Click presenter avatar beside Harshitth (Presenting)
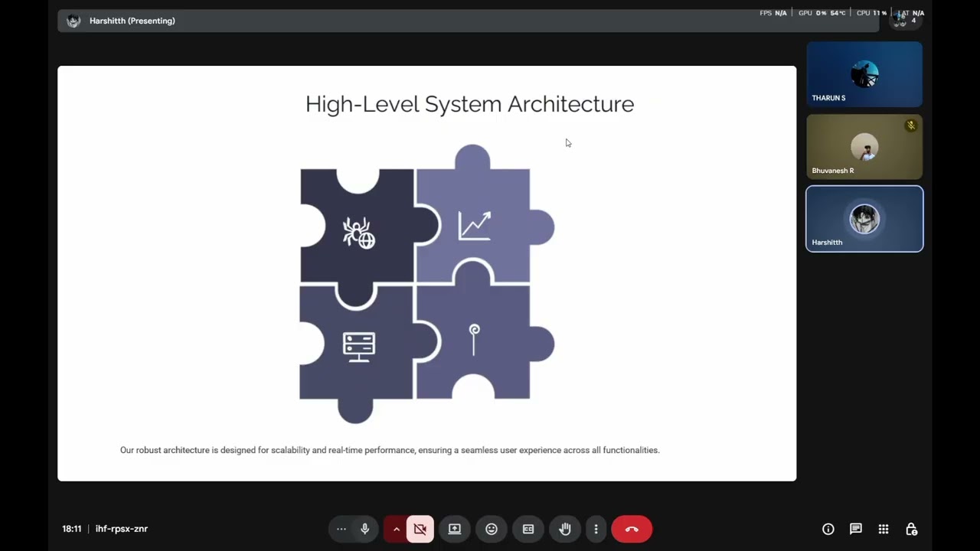This screenshot has width=980, height=551. [x=73, y=21]
